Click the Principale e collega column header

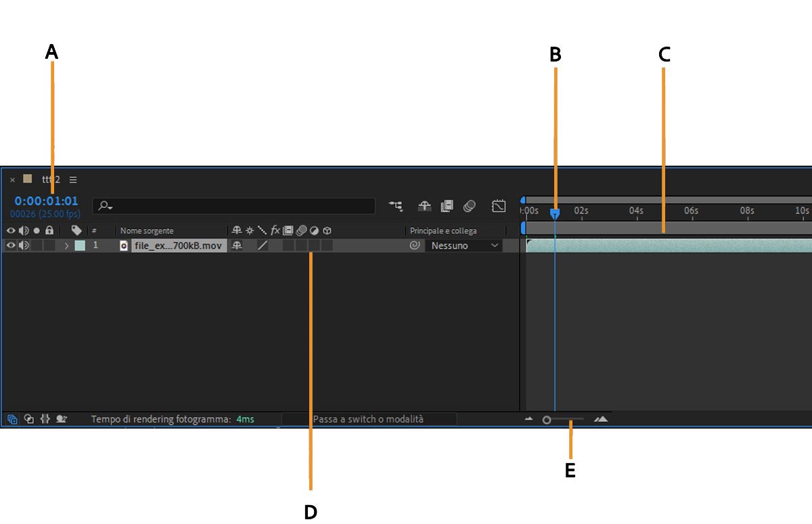tap(443, 231)
